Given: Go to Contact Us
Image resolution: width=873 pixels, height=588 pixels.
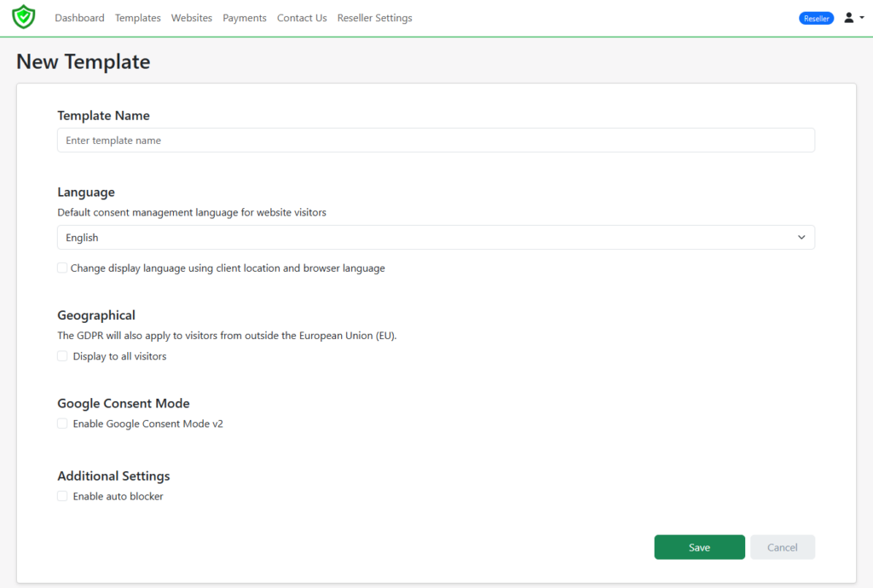Looking at the screenshot, I should click(302, 18).
